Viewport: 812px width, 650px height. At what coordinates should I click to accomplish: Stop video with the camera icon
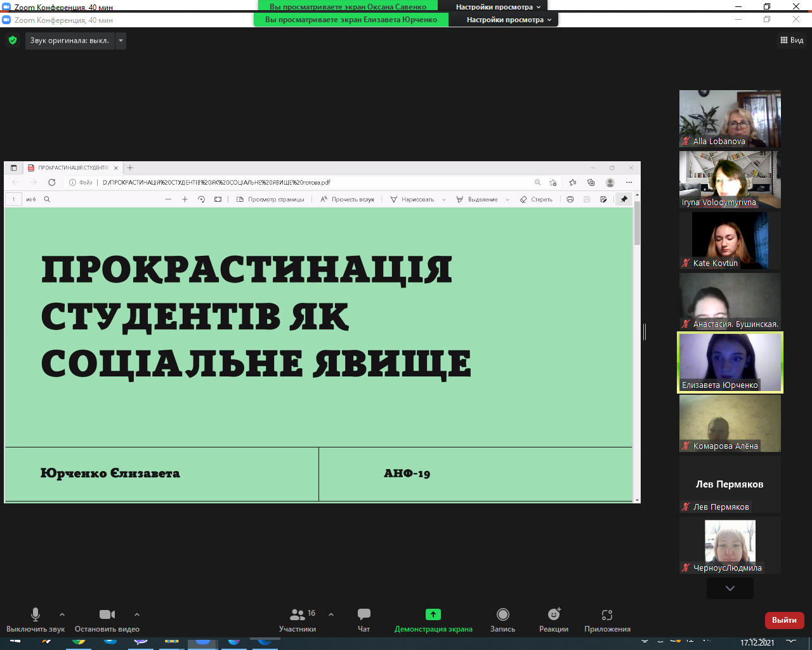[107, 620]
